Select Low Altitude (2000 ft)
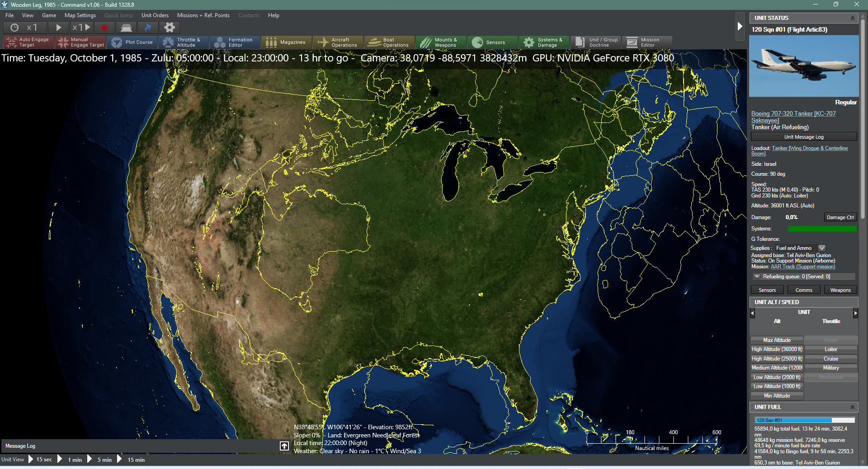Image resolution: width=868 pixels, height=469 pixels. [777, 377]
